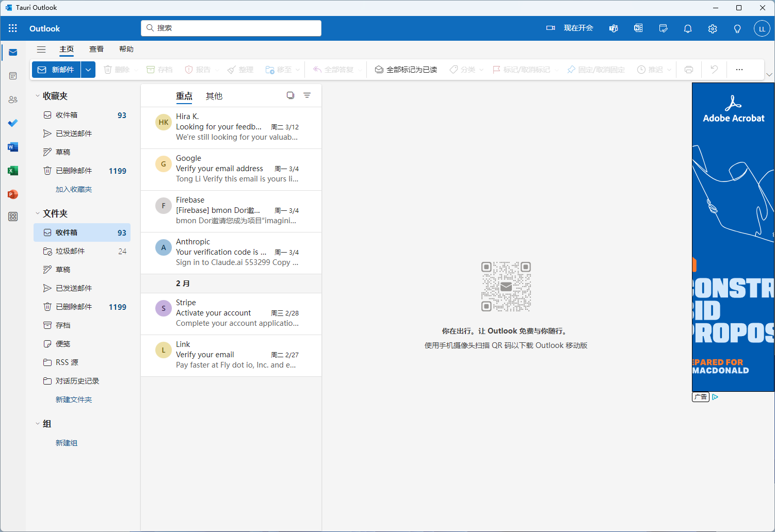The width and height of the screenshot is (775, 532).
Task: Open the 存档 folder
Action: 82,325
